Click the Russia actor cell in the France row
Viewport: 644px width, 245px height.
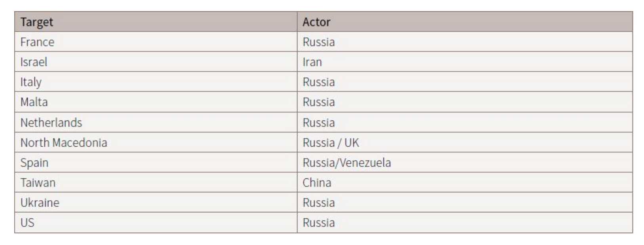[319, 42]
